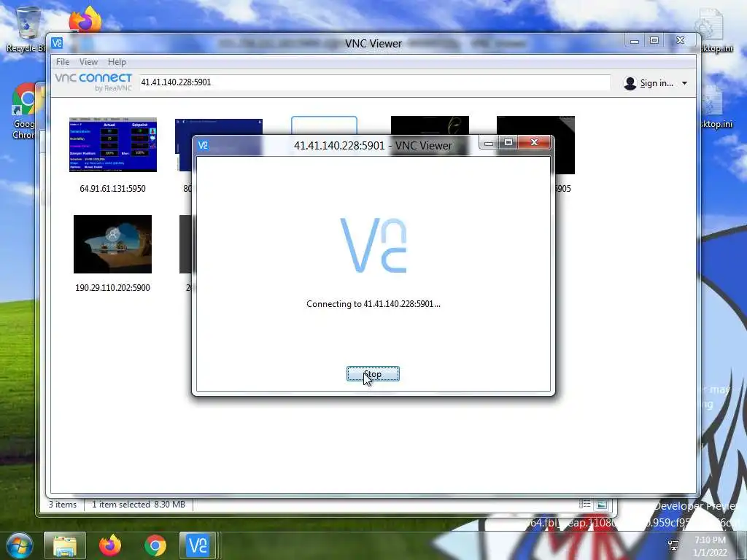Click the network icon in system tray
The image size is (747, 560).
click(x=673, y=545)
